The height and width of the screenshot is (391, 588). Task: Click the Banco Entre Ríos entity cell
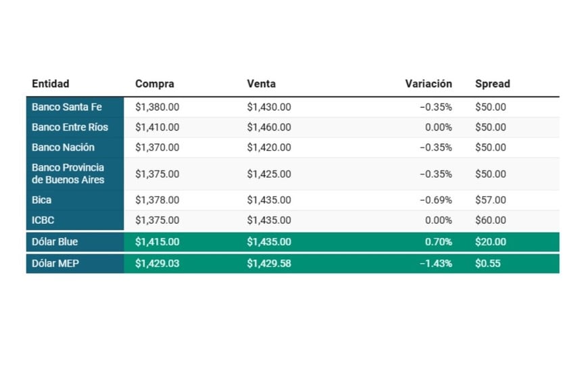point(70,127)
